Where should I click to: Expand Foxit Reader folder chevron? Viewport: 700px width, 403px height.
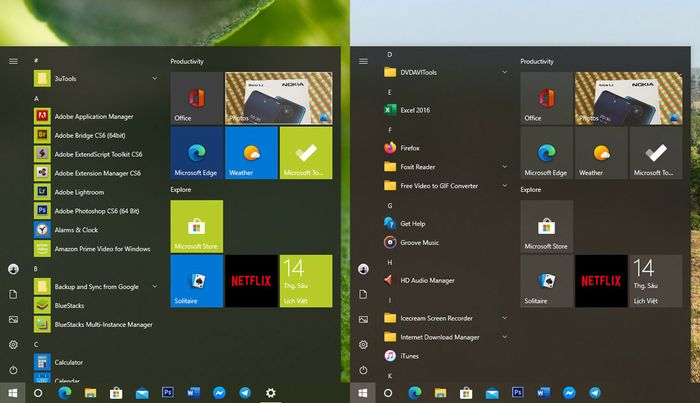coord(504,166)
